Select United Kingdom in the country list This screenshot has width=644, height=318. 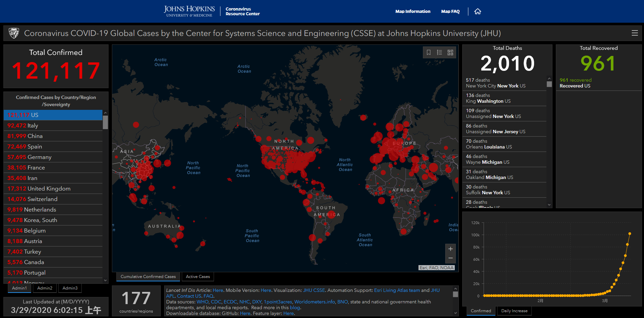coord(53,188)
